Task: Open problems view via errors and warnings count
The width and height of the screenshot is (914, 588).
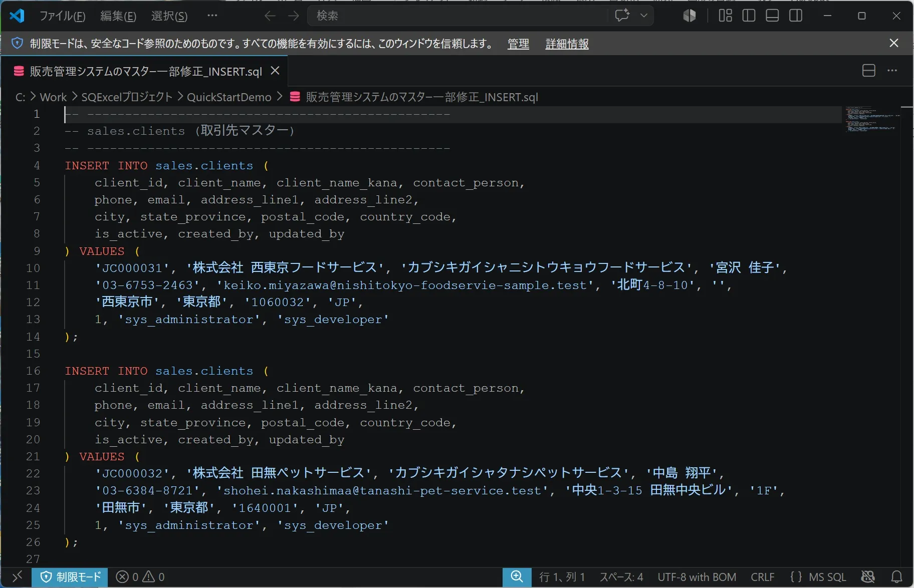Action: [140, 577]
